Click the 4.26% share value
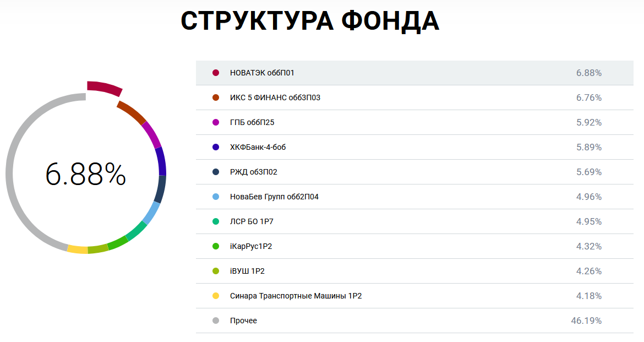Image resolution: width=644 pixels, height=342 pixels. 588,271
